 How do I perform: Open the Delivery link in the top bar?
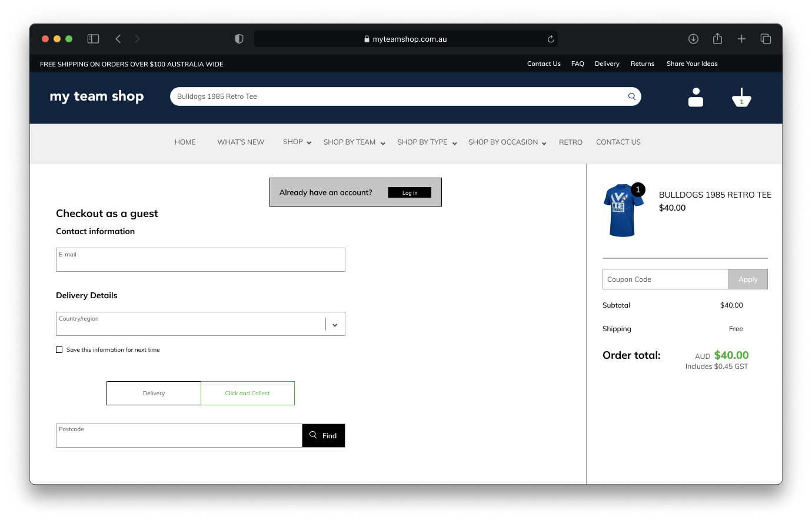click(607, 64)
